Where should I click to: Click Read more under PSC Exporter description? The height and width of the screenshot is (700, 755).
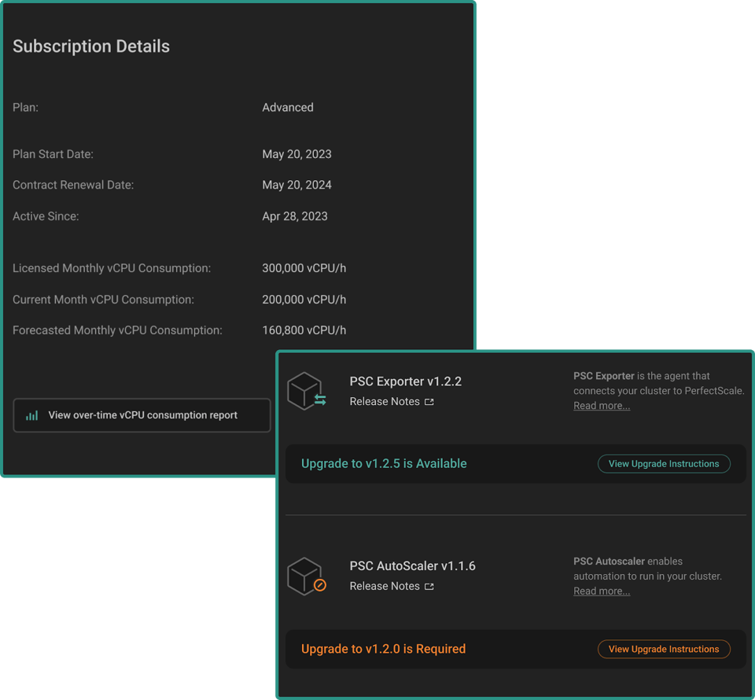pyautogui.click(x=602, y=406)
